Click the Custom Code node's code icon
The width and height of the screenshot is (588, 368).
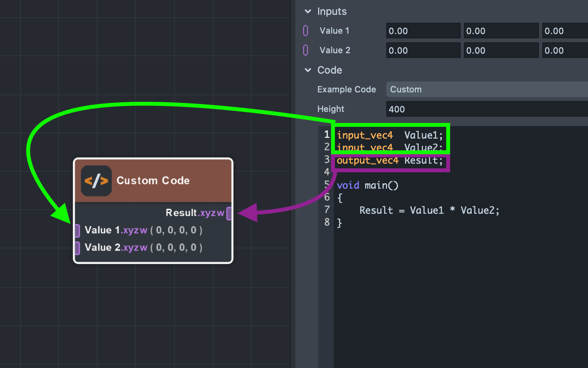click(x=96, y=180)
